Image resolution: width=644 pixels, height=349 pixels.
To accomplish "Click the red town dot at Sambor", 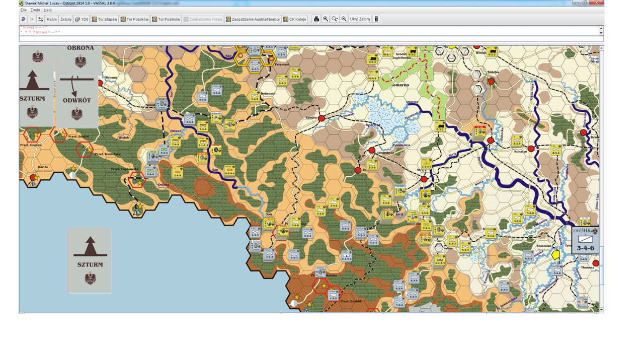I will [x=321, y=118].
